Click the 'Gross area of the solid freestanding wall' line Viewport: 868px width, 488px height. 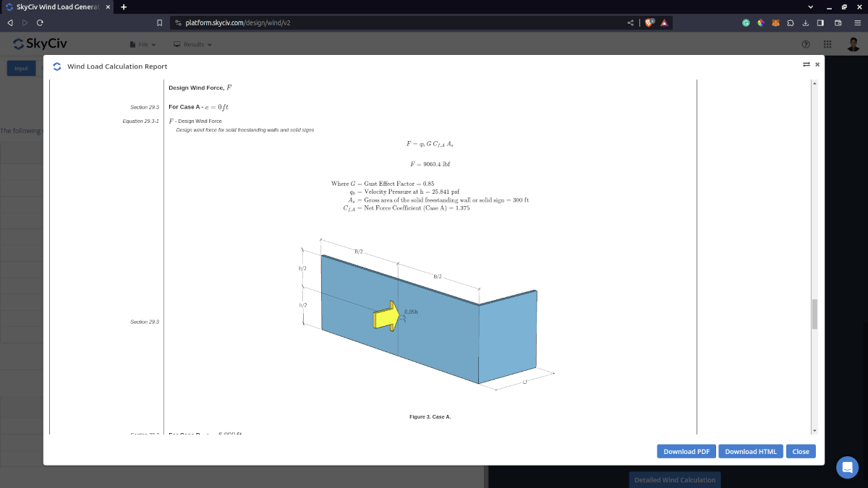(438, 200)
